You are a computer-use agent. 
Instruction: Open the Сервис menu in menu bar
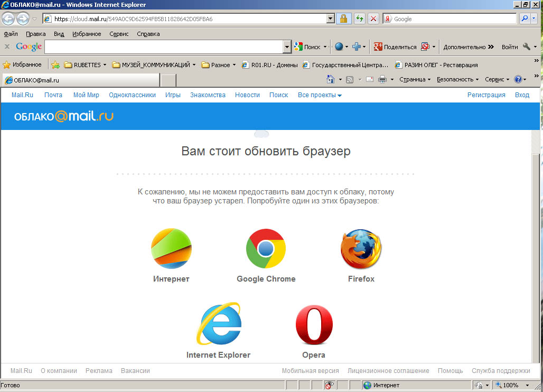click(x=119, y=34)
